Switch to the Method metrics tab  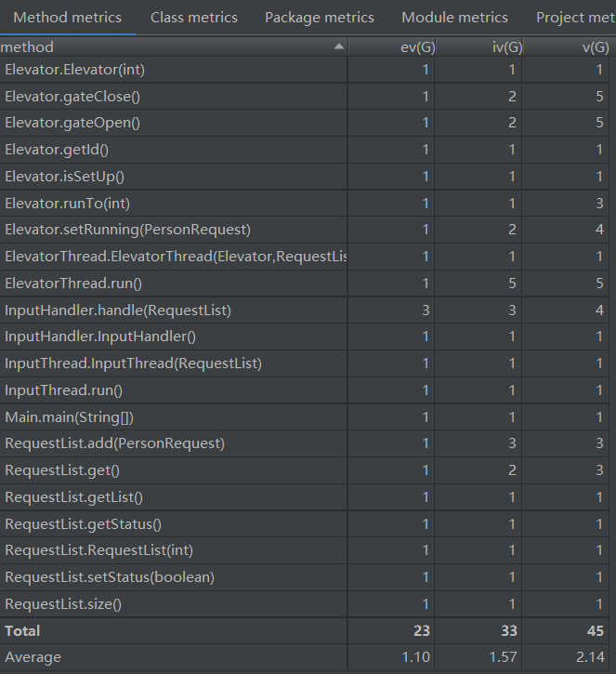coord(68,18)
